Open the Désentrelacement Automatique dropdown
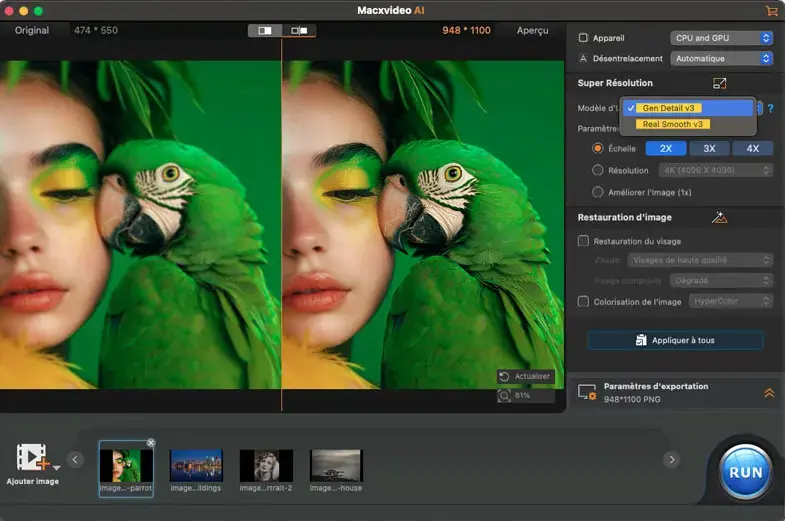 click(x=722, y=59)
